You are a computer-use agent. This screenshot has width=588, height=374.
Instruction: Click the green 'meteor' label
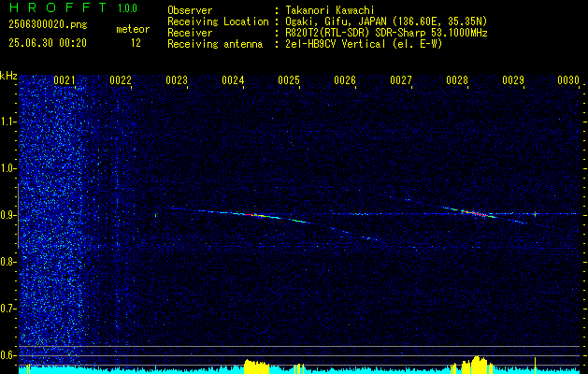coord(133,29)
